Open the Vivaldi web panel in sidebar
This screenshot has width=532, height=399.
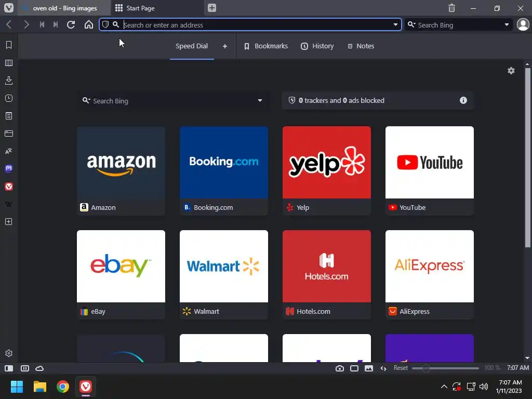[x=9, y=187]
